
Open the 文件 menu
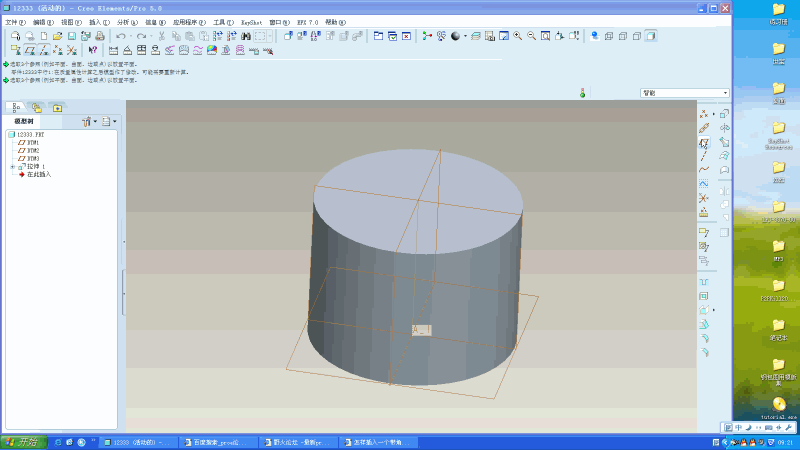[15, 22]
